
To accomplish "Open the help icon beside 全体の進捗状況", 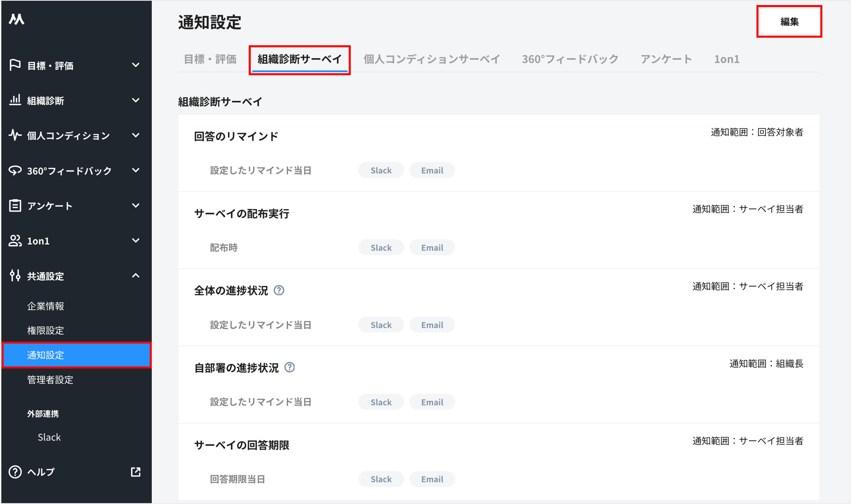I will 279,290.
